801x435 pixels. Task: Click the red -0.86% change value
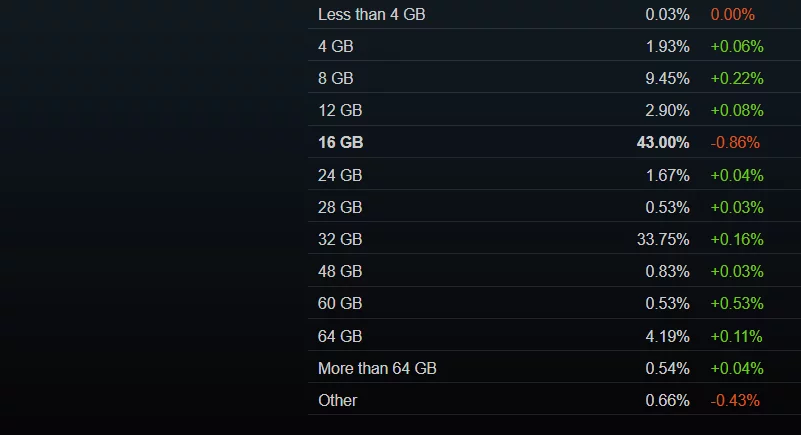click(734, 142)
